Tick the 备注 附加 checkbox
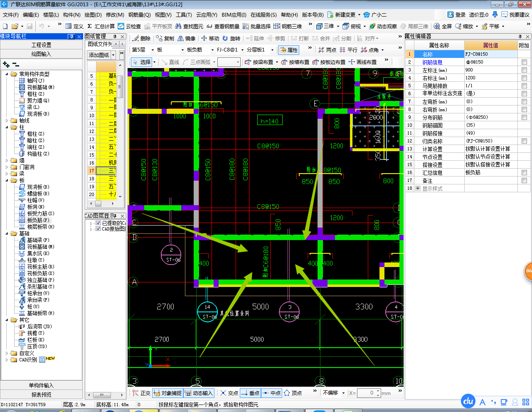The width and height of the screenshot is (532, 412). (x=524, y=181)
